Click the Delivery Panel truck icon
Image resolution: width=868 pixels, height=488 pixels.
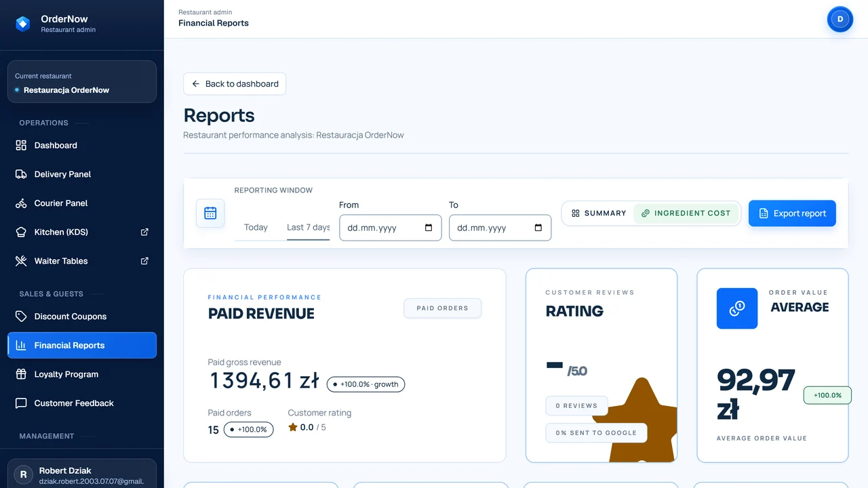coord(21,174)
